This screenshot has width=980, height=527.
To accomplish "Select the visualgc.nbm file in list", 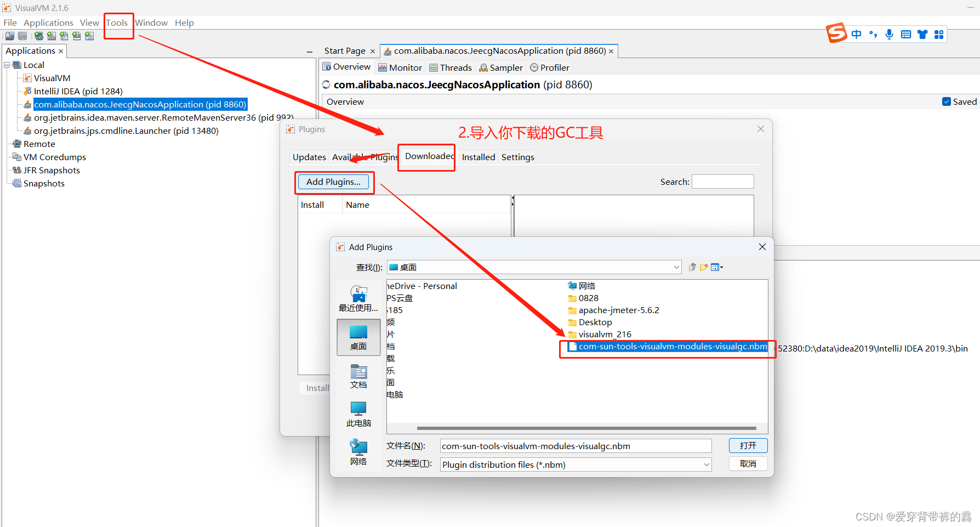I will 668,347.
